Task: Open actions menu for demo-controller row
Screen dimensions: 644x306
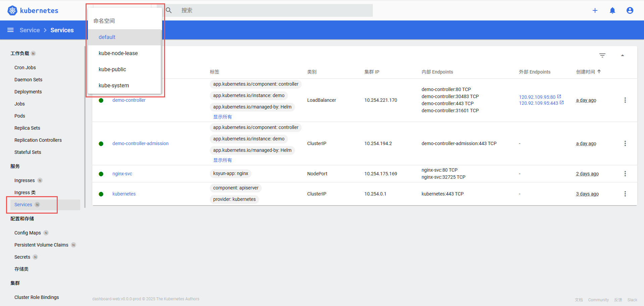Action: click(625, 100)
